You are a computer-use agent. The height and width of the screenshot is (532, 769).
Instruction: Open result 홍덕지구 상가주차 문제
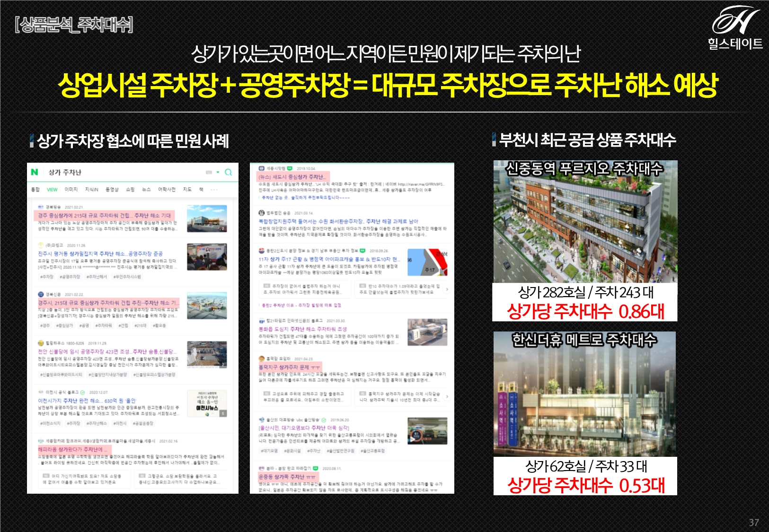(x=290, y=367)
